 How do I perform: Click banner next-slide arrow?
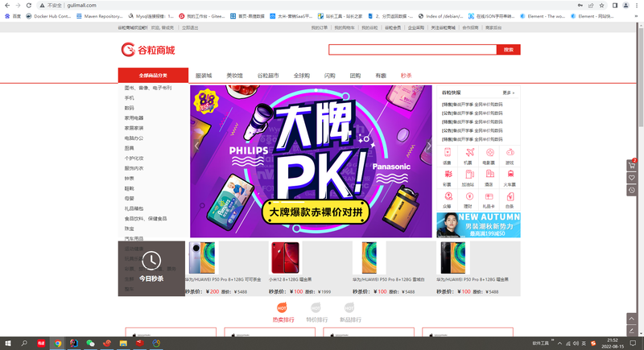[428, 146]
